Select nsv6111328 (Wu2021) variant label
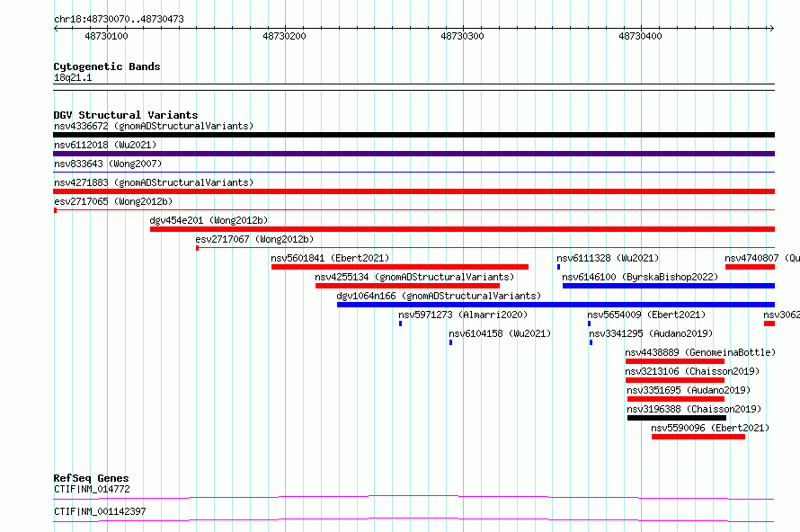Image resolution: width=800 pixels, height=532 pixels. (608, 258)
